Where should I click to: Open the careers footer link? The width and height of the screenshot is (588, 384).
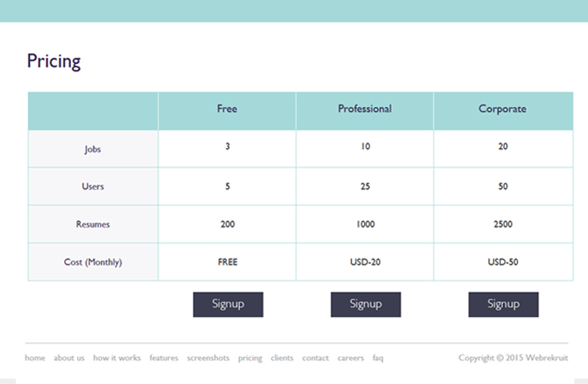[350, 358]
